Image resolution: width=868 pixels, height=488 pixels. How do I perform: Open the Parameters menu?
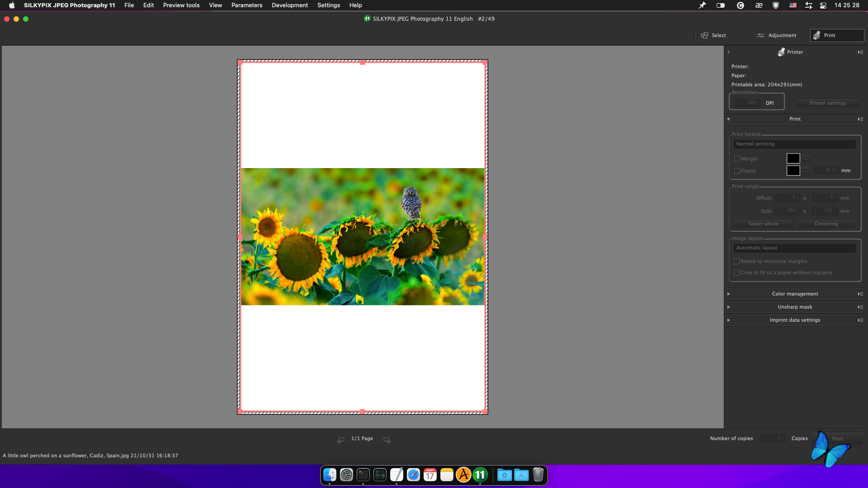246,5
